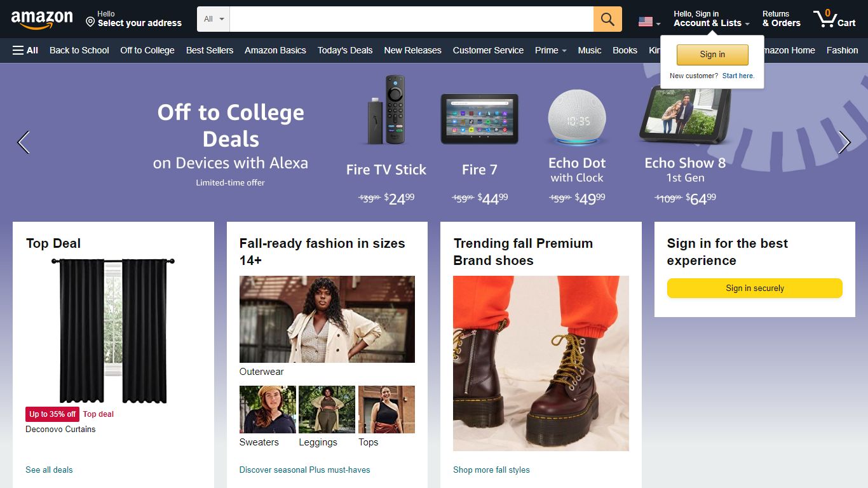Open the All search category dropdown
Screen dimensions: 868x488
pyautogui.click(x=214, y=19)
